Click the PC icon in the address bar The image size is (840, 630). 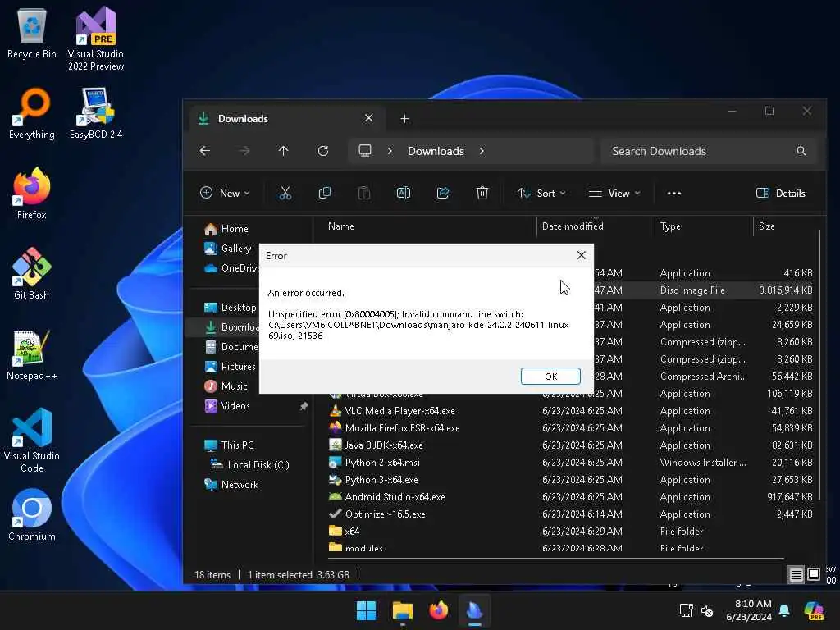(x=365, y=151)
